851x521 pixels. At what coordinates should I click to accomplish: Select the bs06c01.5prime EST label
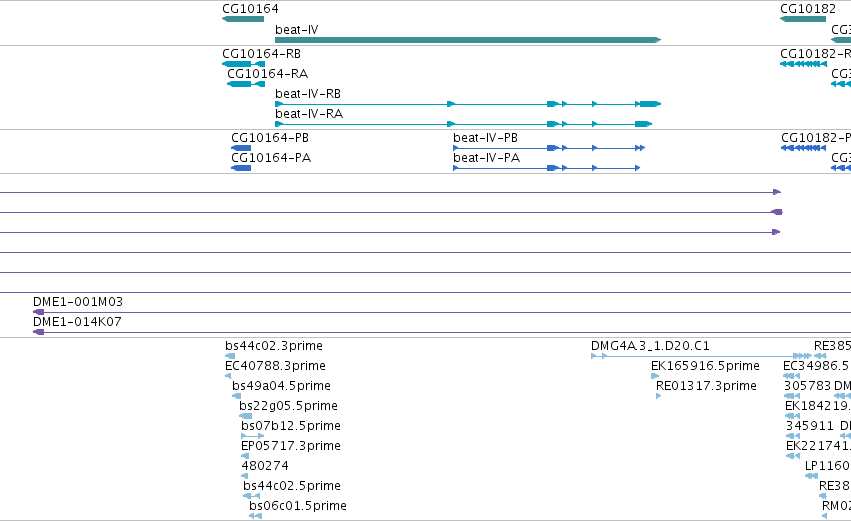pos(298,506)
